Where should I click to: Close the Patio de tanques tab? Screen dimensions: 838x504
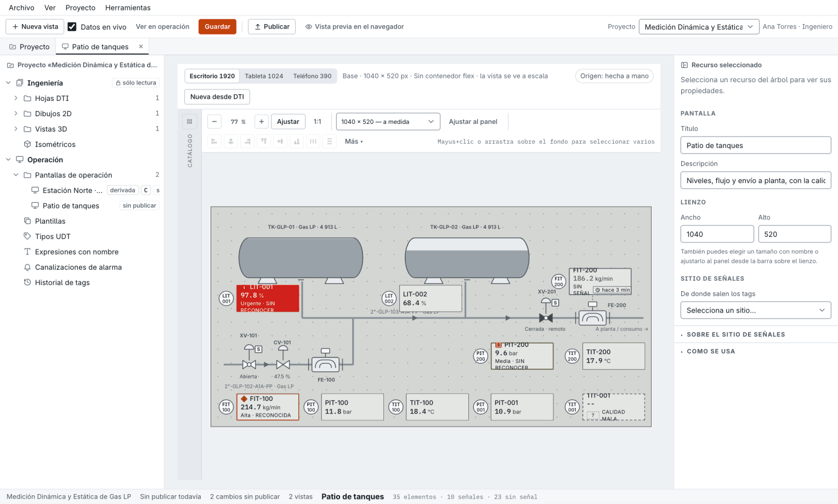click(141, 47)
